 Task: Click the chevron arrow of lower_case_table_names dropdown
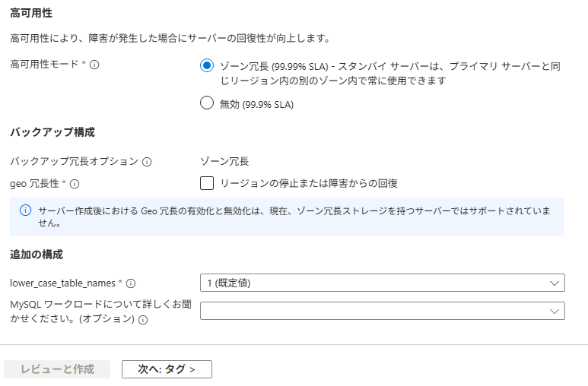[554, 283]
